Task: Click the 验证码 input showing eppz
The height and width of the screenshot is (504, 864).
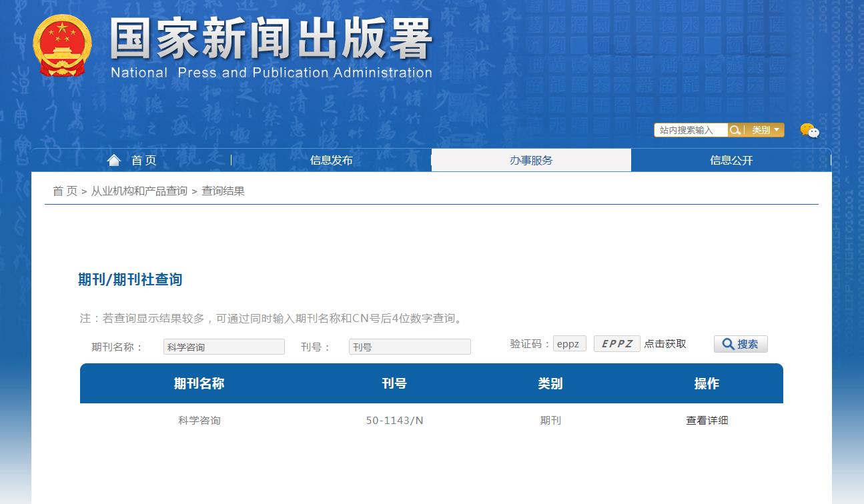Action: (x=569, y=343)
